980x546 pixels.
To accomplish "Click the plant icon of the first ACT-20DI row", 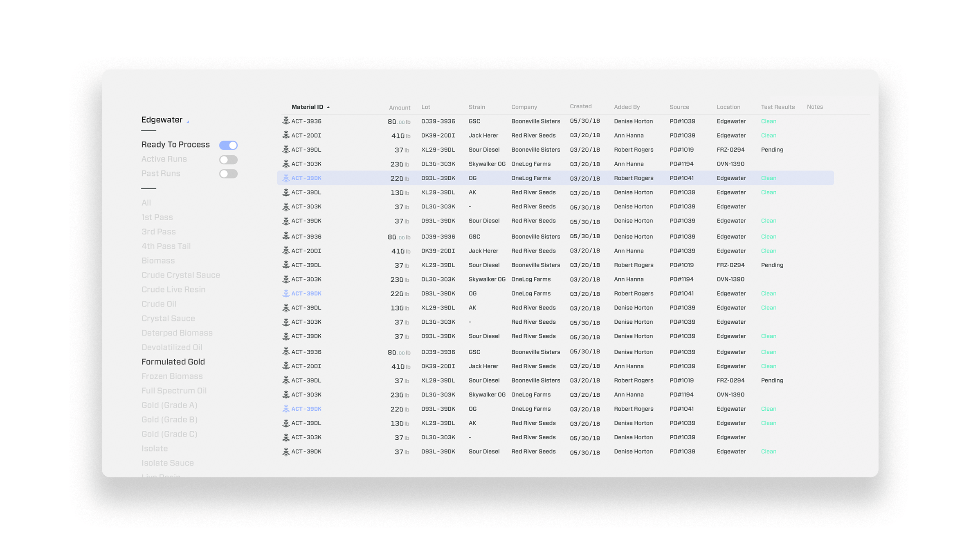I will (x=286, y=135).
